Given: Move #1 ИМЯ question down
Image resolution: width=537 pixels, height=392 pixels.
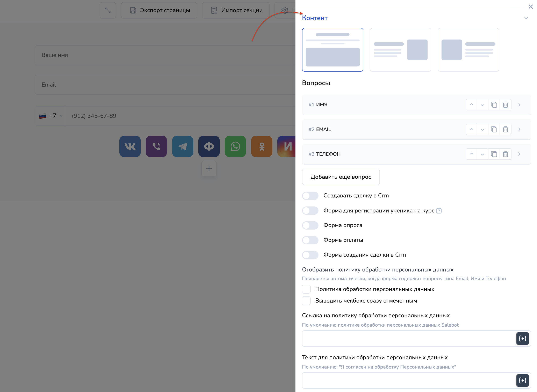Looking at the screenshot, I should 482,105.
